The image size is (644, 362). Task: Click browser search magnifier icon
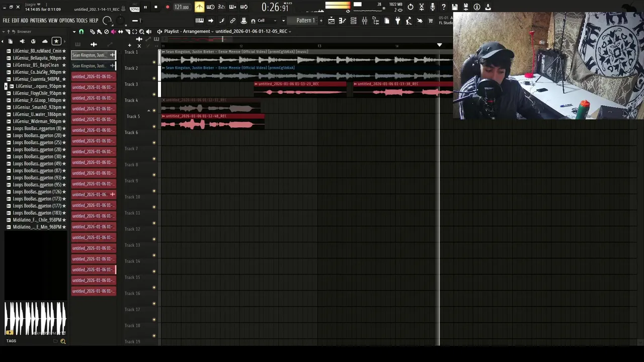(x=63, y=341)
